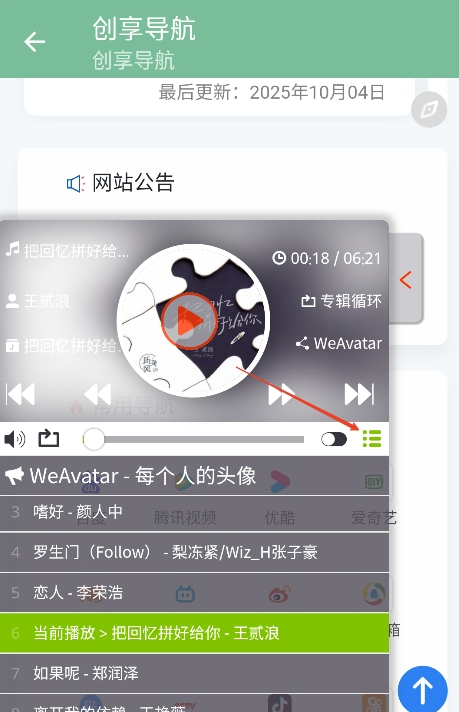Screen dimensions: 459x712
Task: Seek using the playback progress bar
Action: (194, 439)
